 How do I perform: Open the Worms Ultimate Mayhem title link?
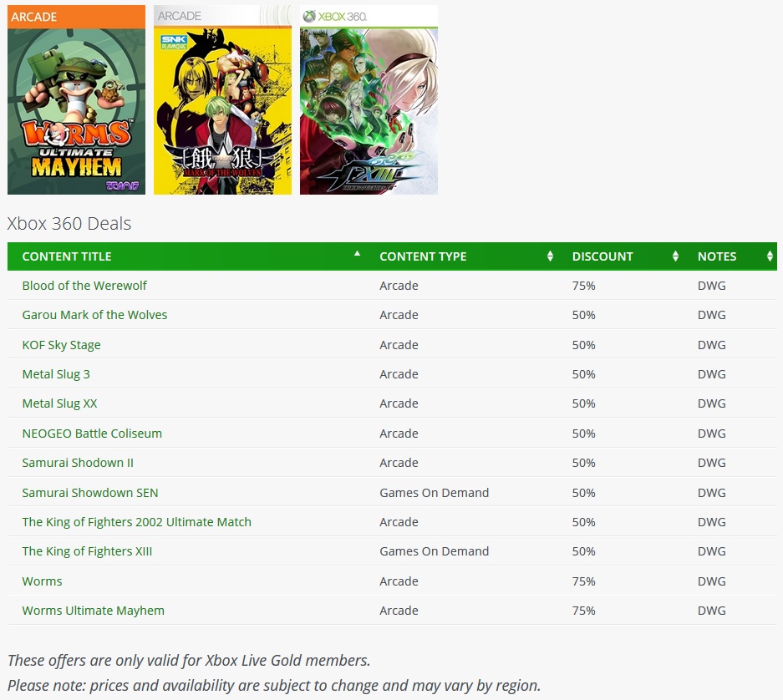point(93,611)
